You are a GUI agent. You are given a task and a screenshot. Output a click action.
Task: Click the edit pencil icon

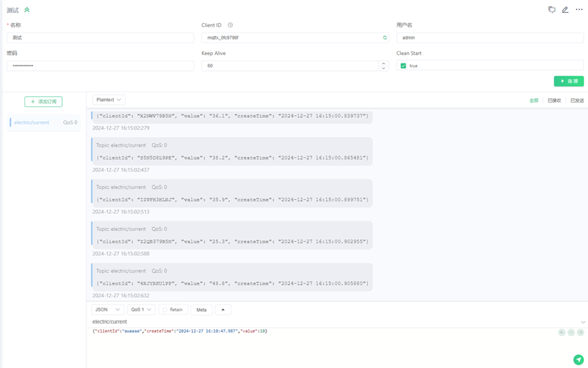565,10
